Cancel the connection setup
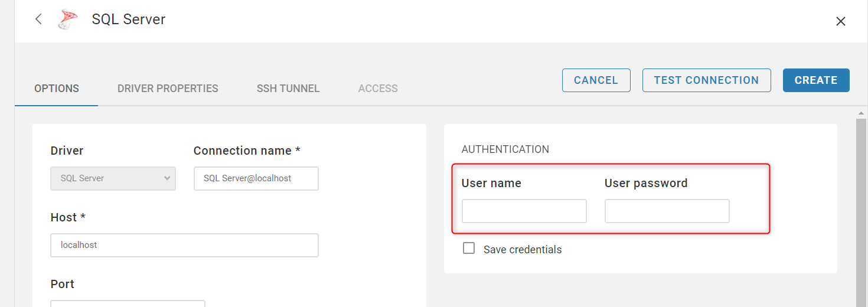This screenshot has width=868, height=307. coord(596,80)
